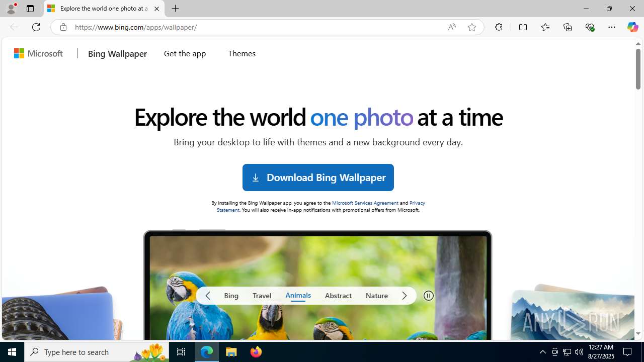The width and height of the screenshot is (644, 362).
Task: Open the Action Center notifications
Action: tap(628, 352)
